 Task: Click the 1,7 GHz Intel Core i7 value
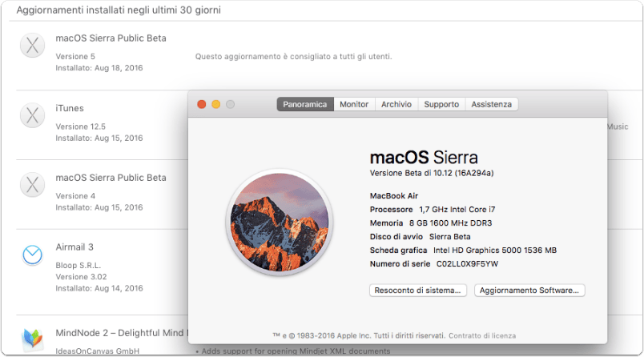pyautogui.click(x=457, y=209)
